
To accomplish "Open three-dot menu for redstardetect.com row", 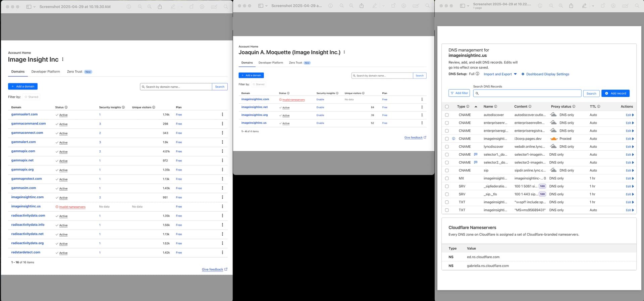I will pyautogui.click(x=222, y=252).
